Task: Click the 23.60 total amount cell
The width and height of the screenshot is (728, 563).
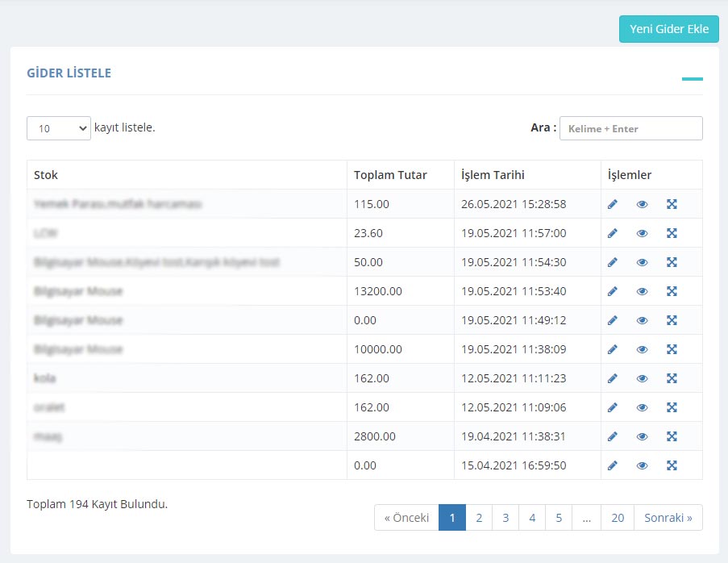Action: tap(400, 233)
